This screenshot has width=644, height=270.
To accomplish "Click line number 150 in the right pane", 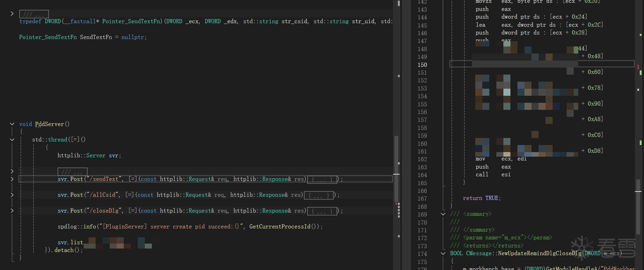I will point(422,65).
